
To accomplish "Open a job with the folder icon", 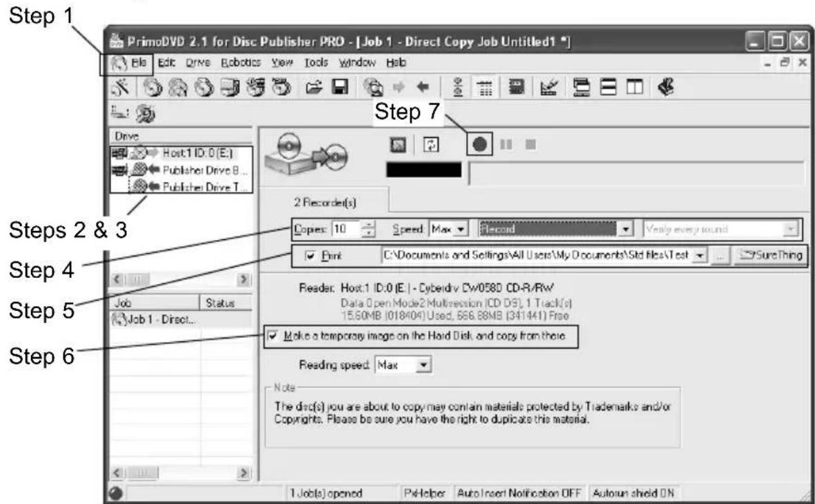I will pyautogui.click(x=314, y=88).
